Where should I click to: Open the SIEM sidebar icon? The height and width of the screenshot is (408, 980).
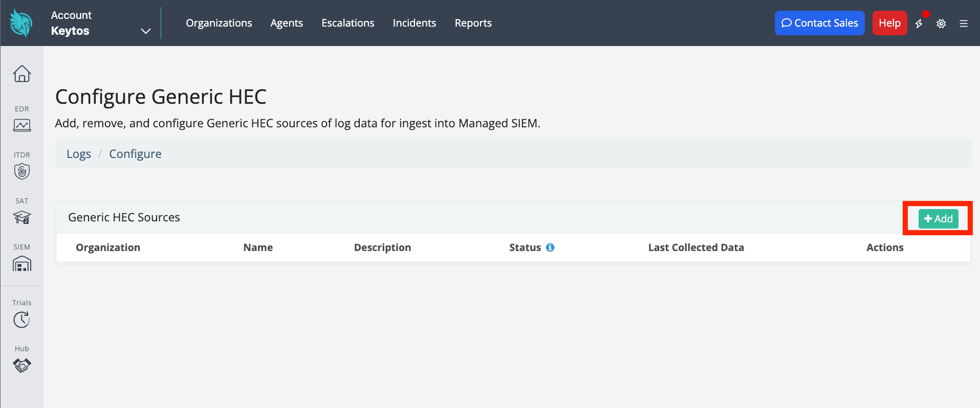pos(21,263)
